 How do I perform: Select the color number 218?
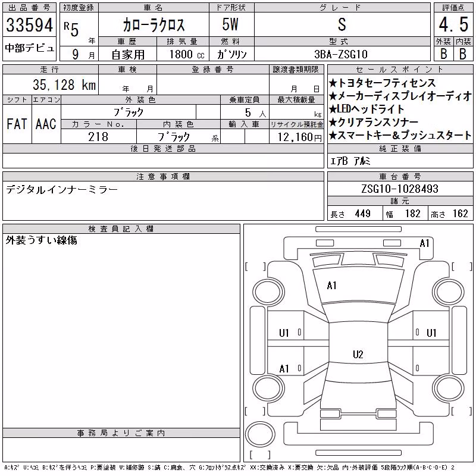pos(98,137)
